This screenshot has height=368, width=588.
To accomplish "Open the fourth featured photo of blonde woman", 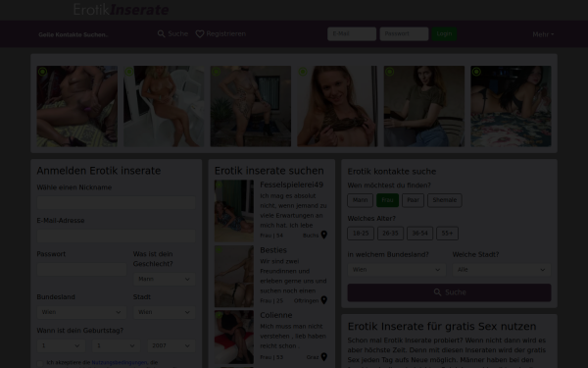I will click(x=337, y=106).
